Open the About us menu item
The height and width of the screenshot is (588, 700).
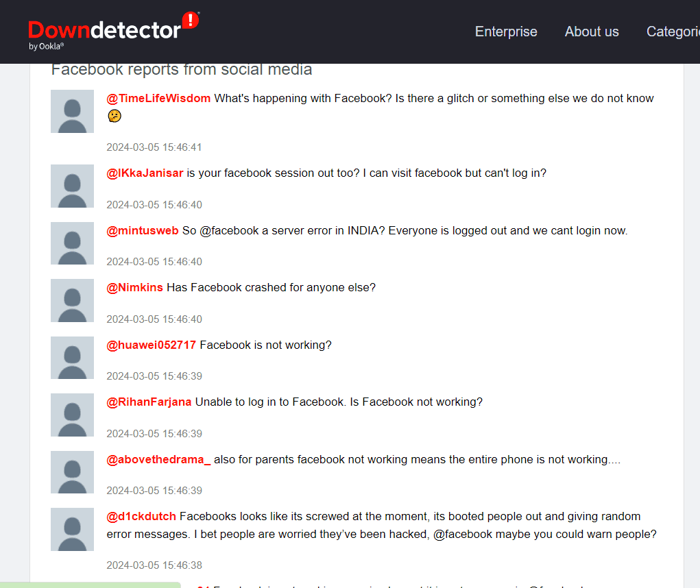592,32
